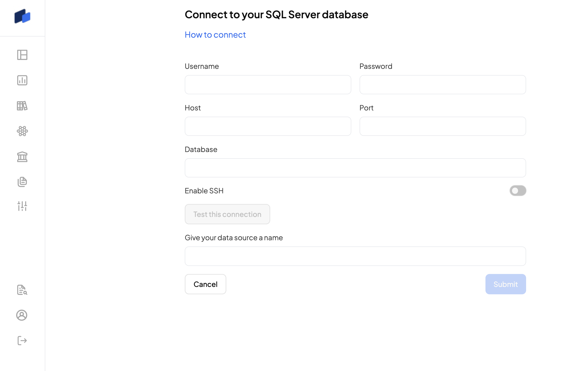The width and height of the screenshot is (588, 371).
Task: Click the Cancel button
Action: (205, 284)
